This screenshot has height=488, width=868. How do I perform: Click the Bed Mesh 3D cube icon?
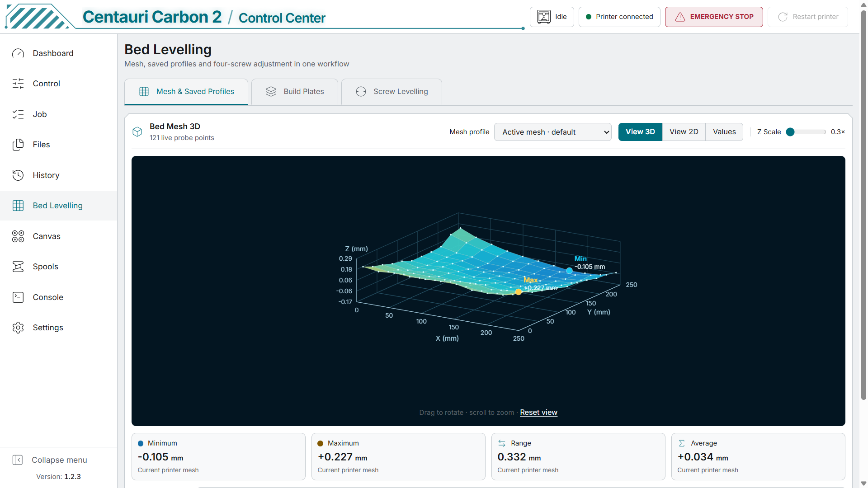[x=137, y=132]
